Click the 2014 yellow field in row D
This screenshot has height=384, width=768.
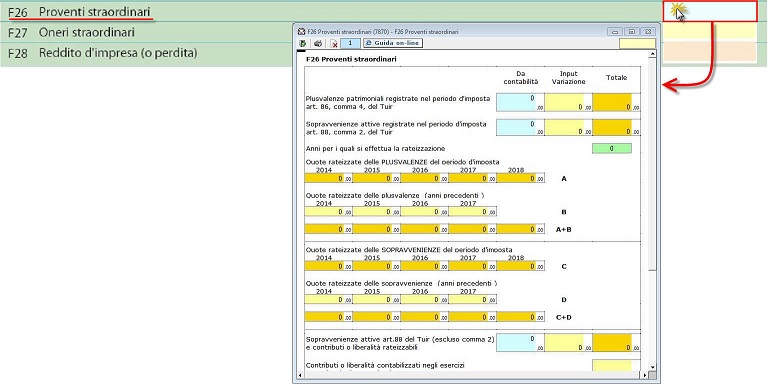(328, 300)
